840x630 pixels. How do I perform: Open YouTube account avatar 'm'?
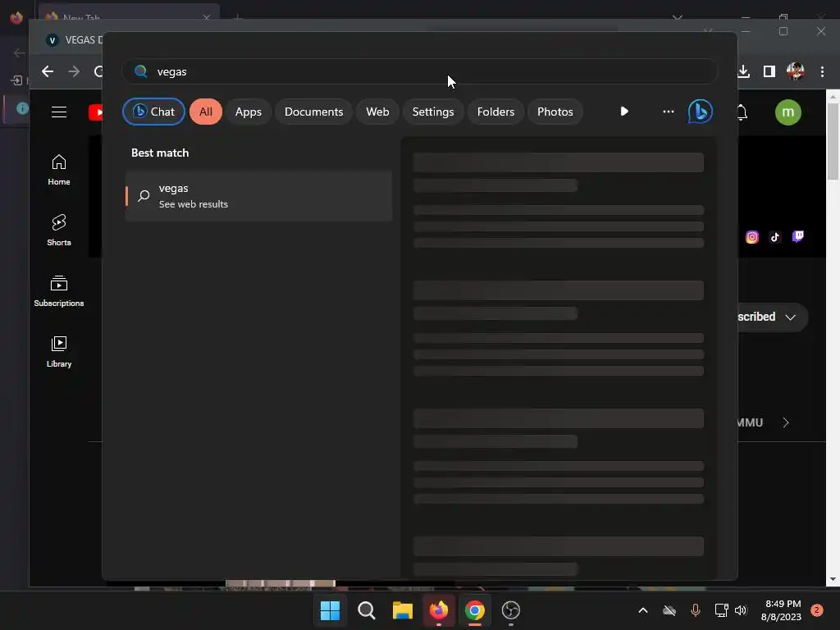tap(788, 112)
